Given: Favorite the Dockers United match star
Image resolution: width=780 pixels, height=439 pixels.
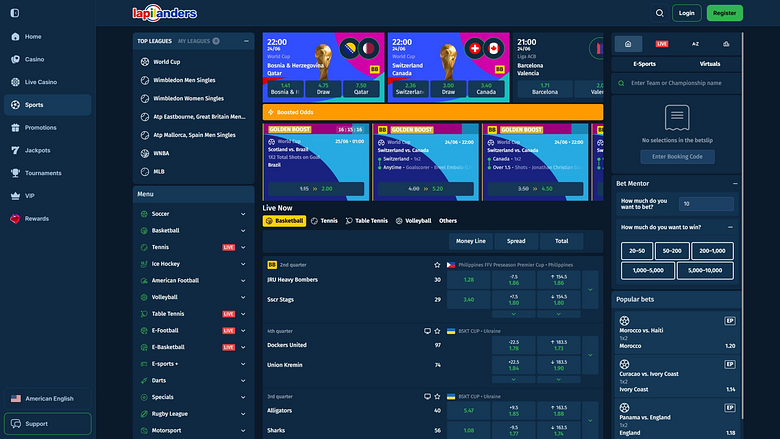Looking at the screenshot, I should point(437,331).
